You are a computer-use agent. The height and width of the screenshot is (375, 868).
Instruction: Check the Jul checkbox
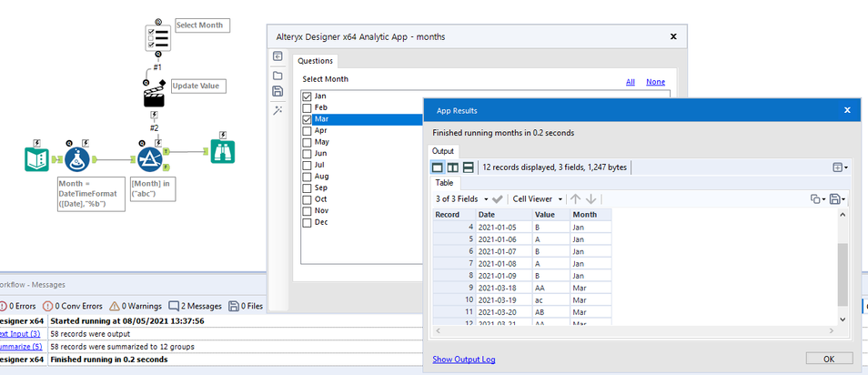(x=308, y=165)
